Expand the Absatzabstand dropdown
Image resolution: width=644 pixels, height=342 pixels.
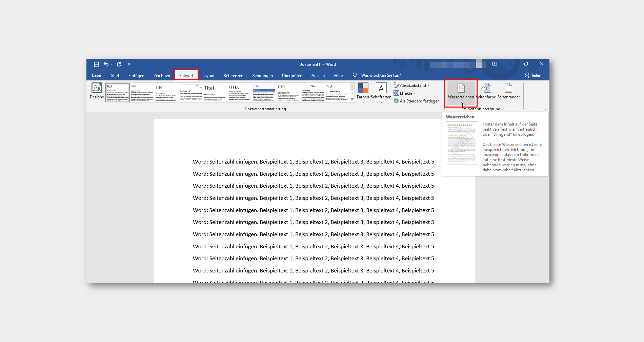pos(428,85)
